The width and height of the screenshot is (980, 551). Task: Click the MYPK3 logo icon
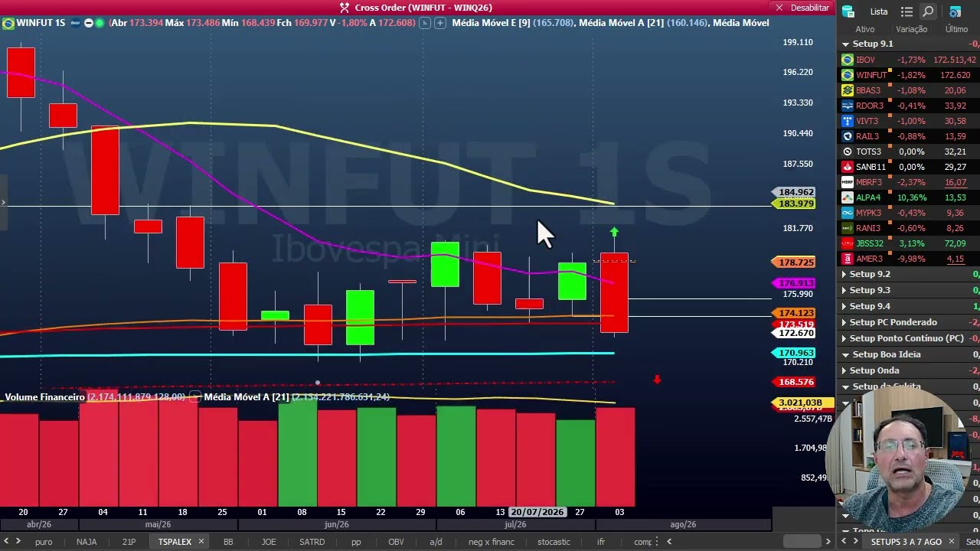tap(847, 213)
